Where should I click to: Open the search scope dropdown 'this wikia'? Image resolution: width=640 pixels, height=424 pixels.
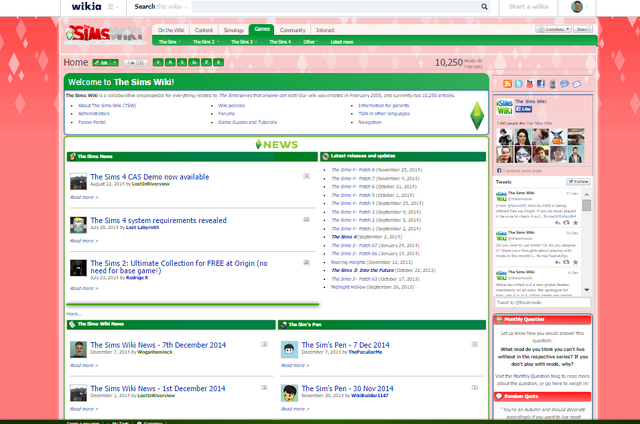172,7
